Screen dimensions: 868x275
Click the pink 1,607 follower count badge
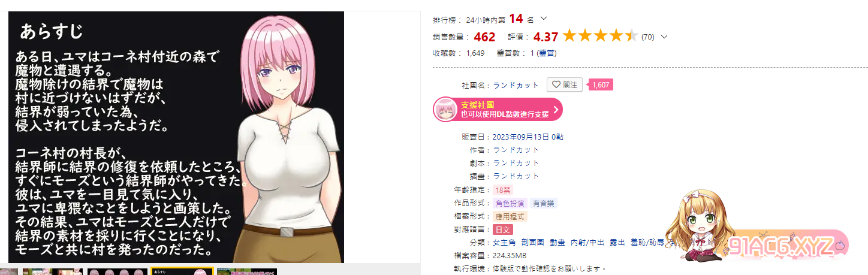[x=600, y=85]
